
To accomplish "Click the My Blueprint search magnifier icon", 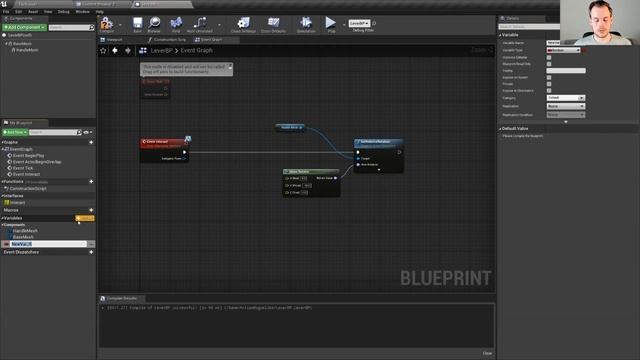I will [79, 132].
